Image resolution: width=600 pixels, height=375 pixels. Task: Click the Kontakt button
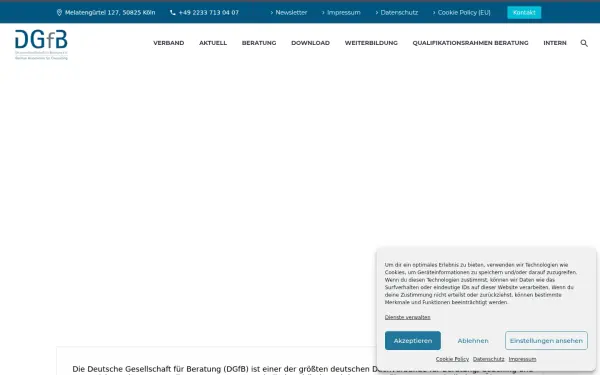click(x=524, y=13)
